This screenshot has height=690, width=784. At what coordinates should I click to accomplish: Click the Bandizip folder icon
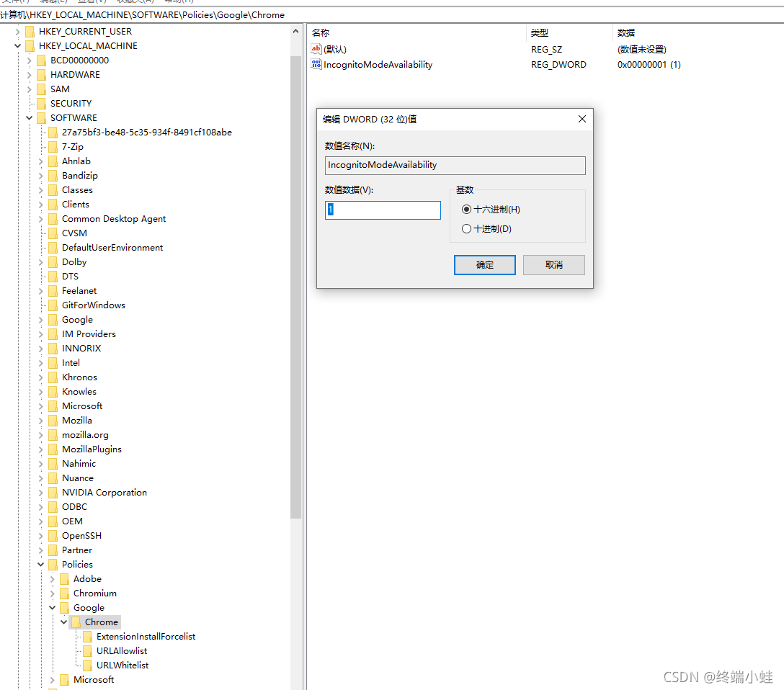point(53,175)
